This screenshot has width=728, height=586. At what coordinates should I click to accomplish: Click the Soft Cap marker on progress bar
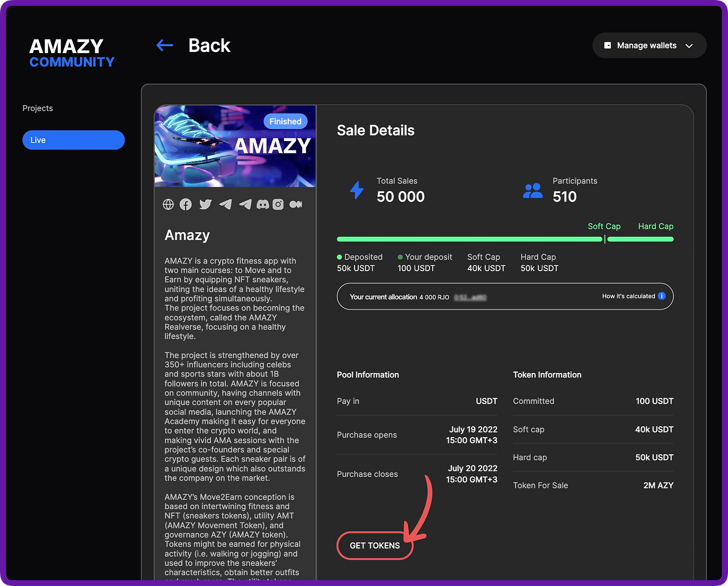tap(604, 239)
